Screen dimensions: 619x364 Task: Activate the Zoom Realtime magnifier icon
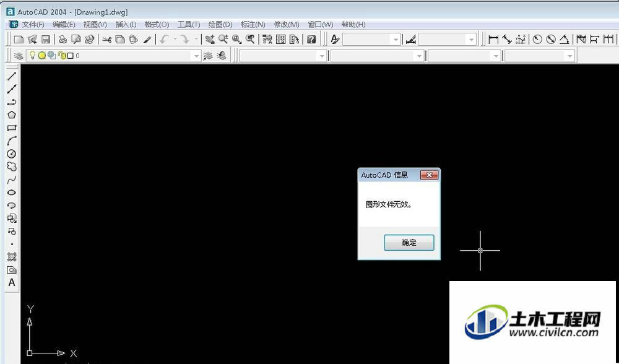tap(223, 39)
